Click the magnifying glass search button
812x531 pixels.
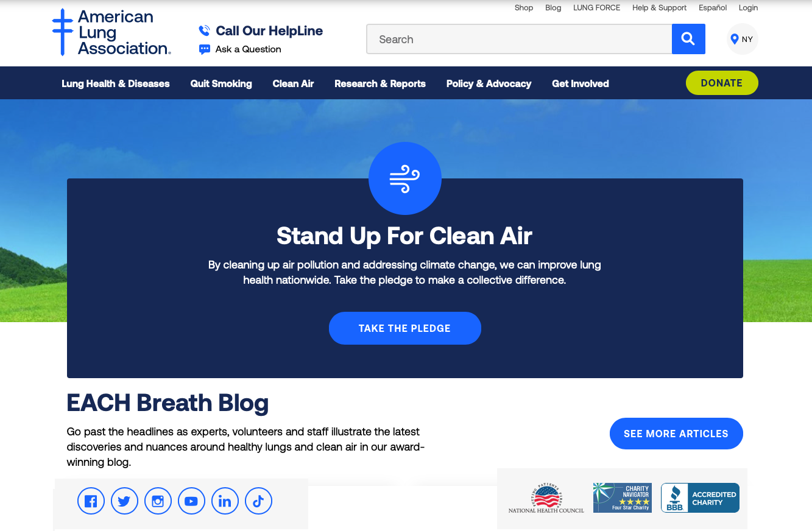[x=688, y=39]
